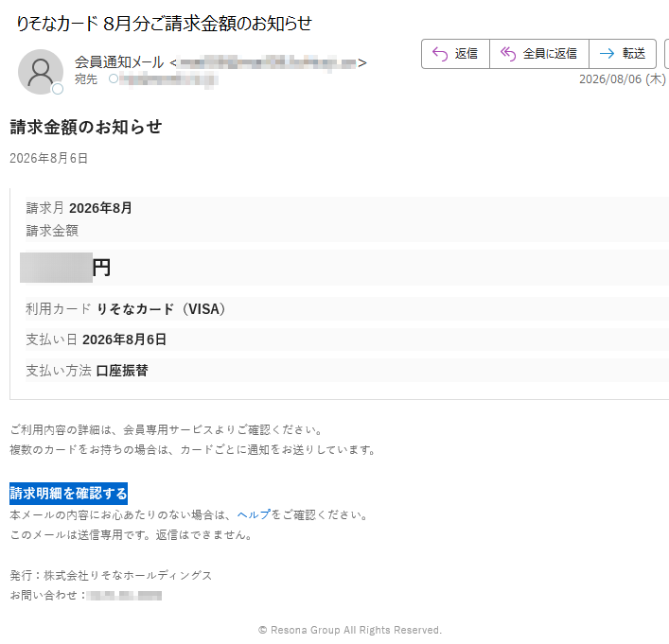Screen dimensions: 669x644
Task: Click the 円 currency character
Action: click(101, 268)
